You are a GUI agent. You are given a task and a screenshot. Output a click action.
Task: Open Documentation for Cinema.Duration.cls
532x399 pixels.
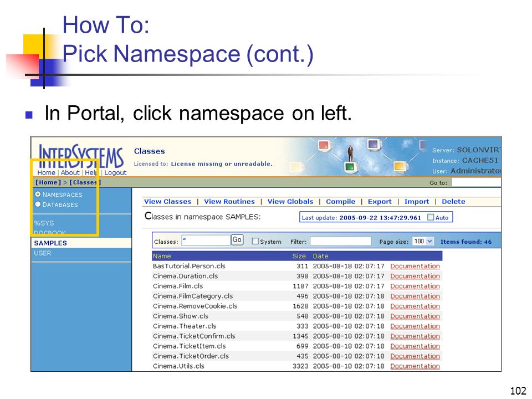click(415, 276)
